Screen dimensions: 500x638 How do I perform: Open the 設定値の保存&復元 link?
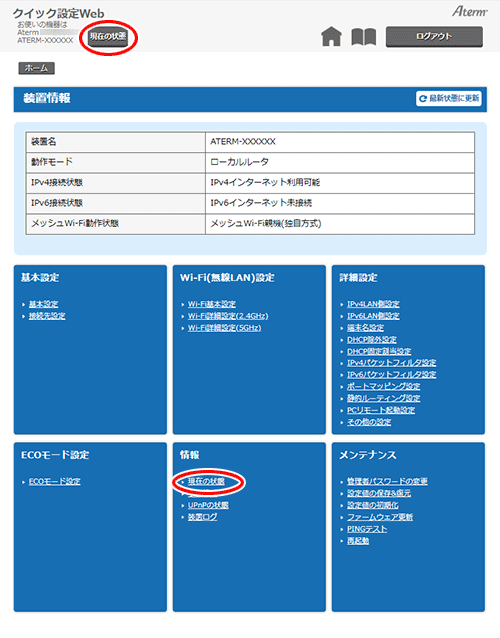coord(379,493)
